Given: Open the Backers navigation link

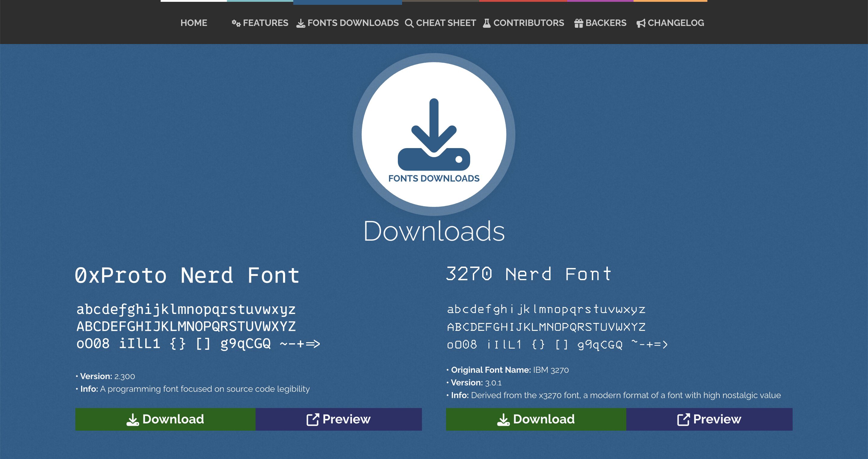Looking at the screenshot, I should [x=605, y=23].
